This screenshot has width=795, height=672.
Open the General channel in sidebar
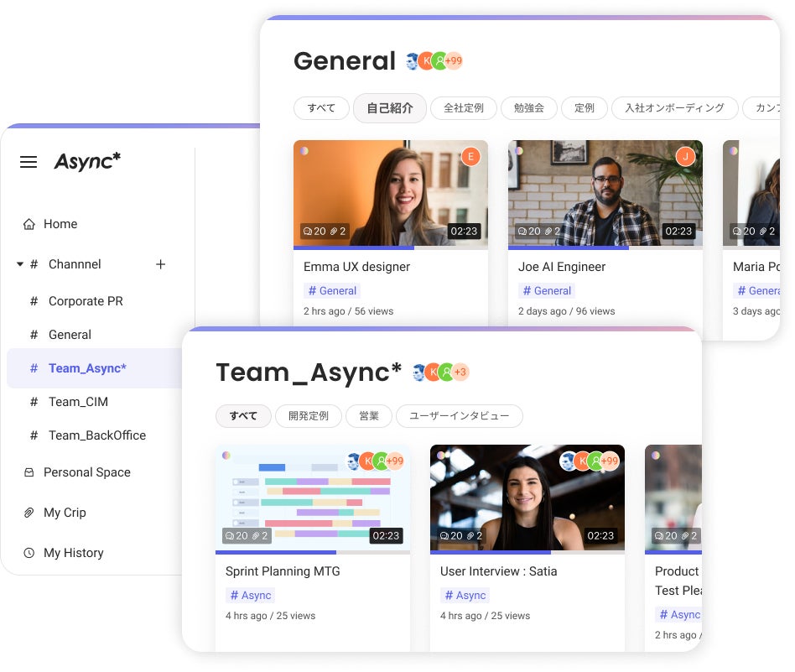70,335
